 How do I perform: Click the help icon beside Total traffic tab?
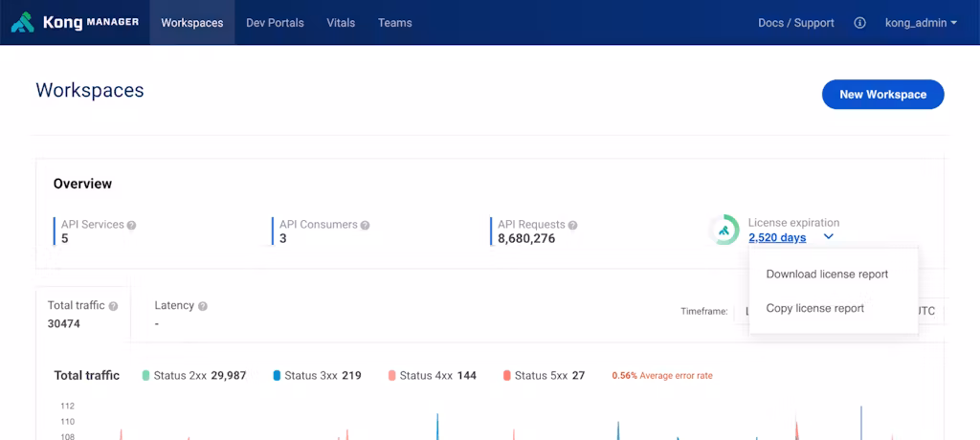113,306
